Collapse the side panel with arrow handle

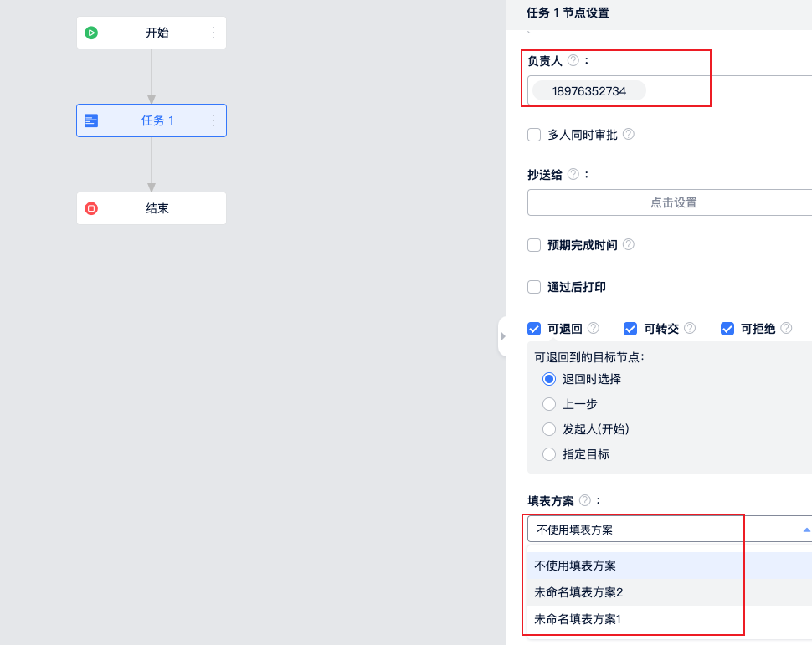[502, 336]
